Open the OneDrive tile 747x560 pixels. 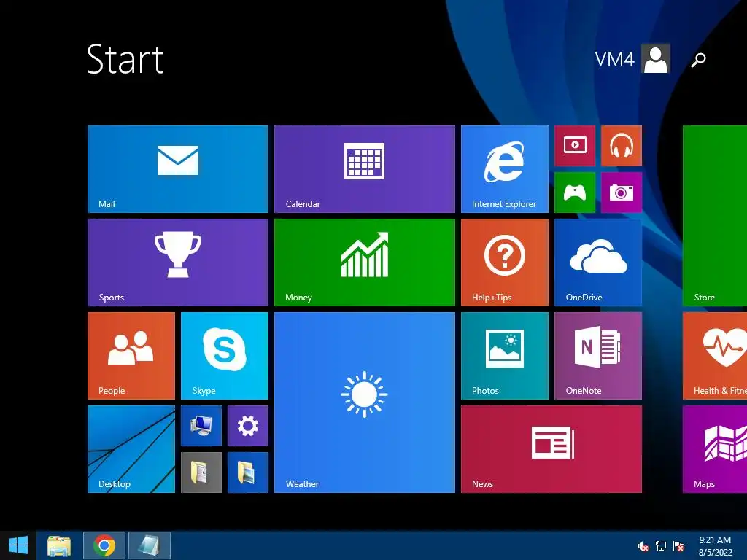point(598,262)
